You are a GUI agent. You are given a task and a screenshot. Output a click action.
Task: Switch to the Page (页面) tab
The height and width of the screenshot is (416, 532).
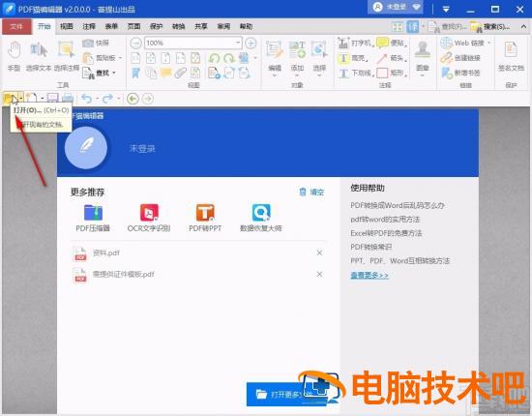(133, 26)
